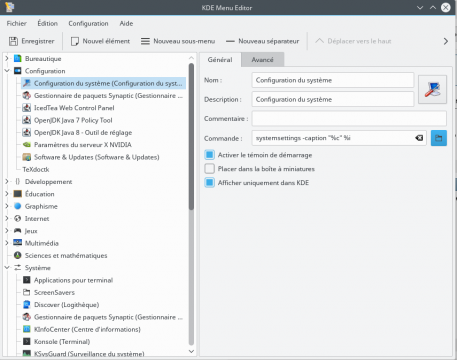Select Configuration du système tree entry
457x360 pixels.
pos(103,83)
